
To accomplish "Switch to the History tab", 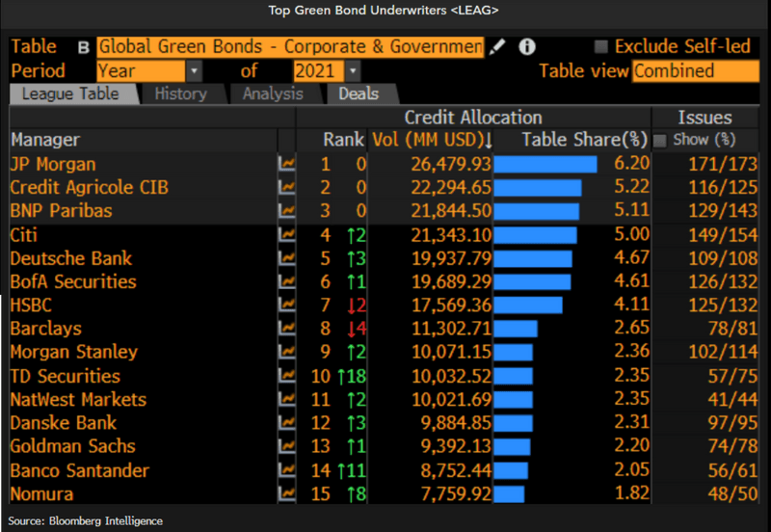I will [x=181, y=93].
